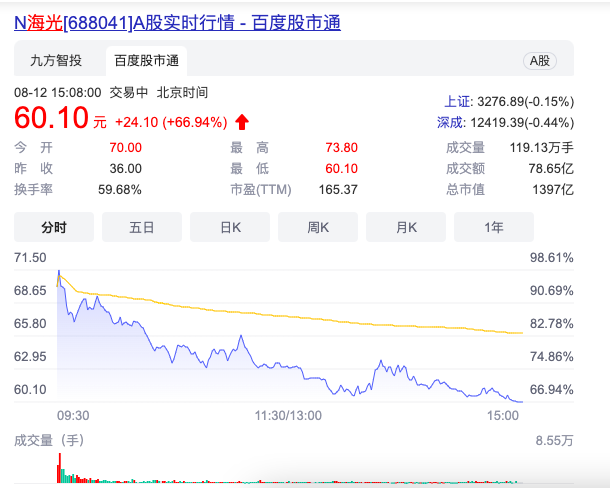Viewport: 610px width, 488px height.
Task: Click the 09:30 time axis marker
Action: click(73, 414)
